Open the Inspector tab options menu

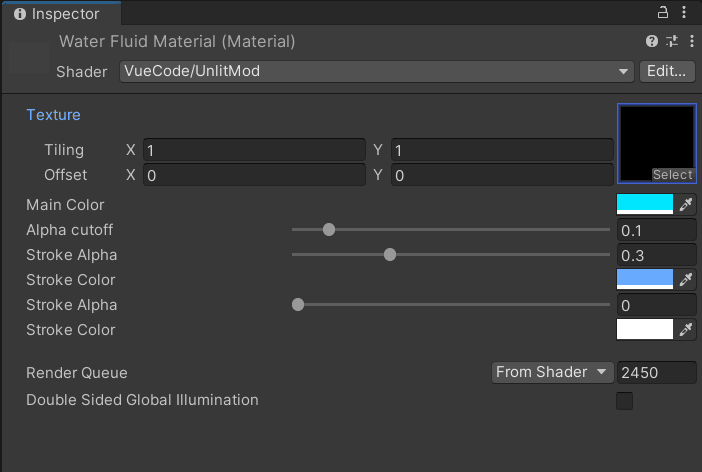(x=684, y=12)
